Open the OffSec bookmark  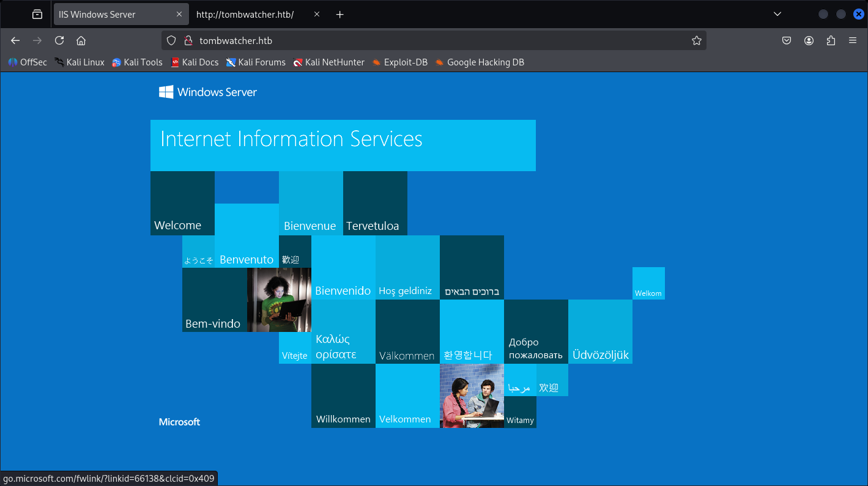point(28,62)
